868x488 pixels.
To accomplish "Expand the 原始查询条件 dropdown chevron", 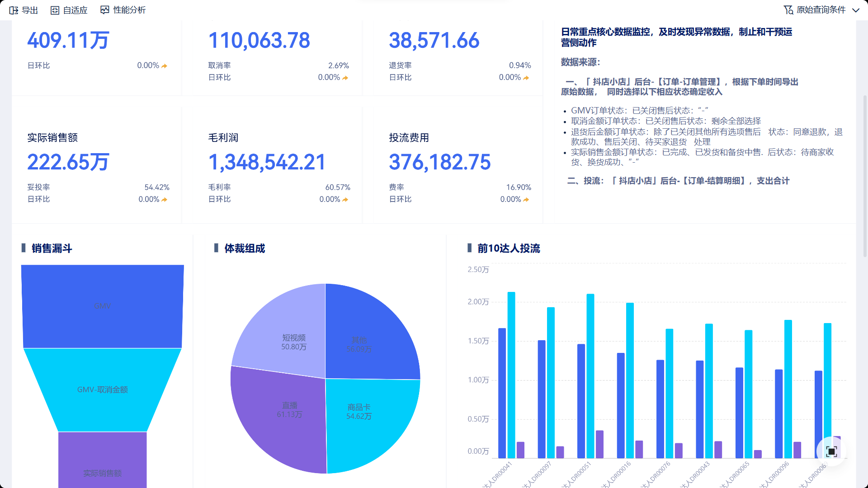I will tap(856, 10).
